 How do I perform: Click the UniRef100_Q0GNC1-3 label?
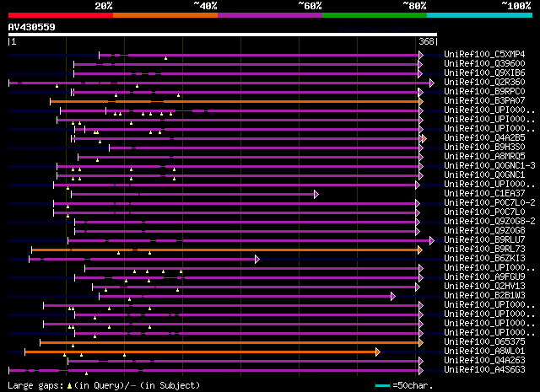(x=489, y=165)
